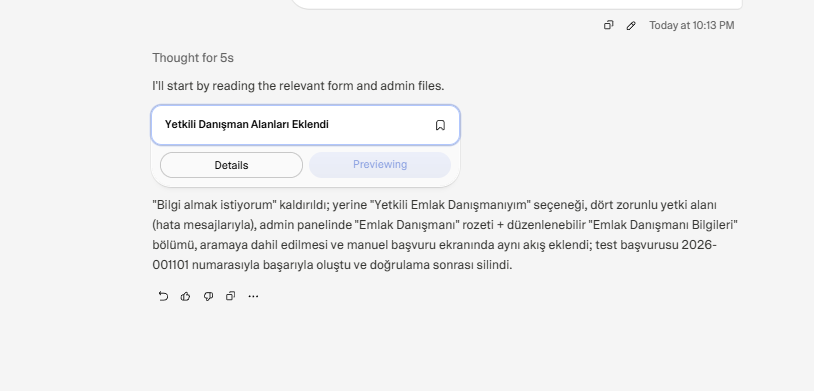Viewport: 814px width, 391px height.
Task: Open more options ellipsis menu
Action: pyautogui.click(x=253, y=296)
